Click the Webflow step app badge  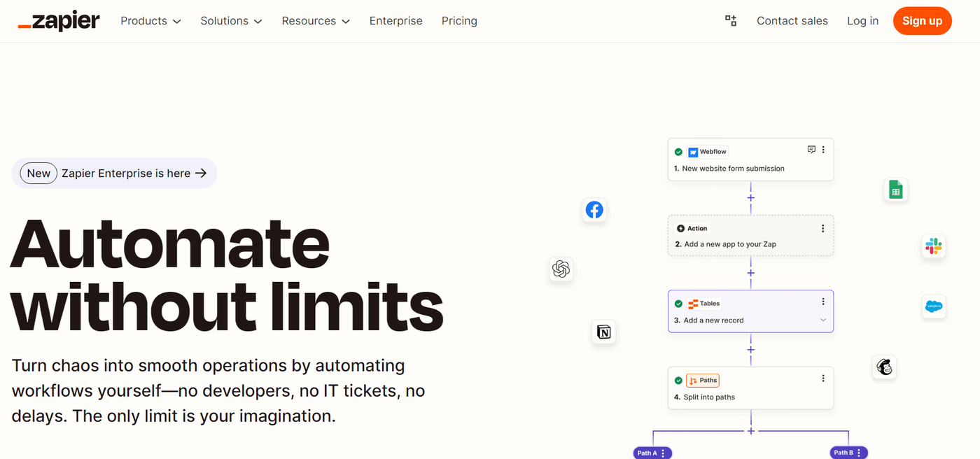[x=708, y=152]
